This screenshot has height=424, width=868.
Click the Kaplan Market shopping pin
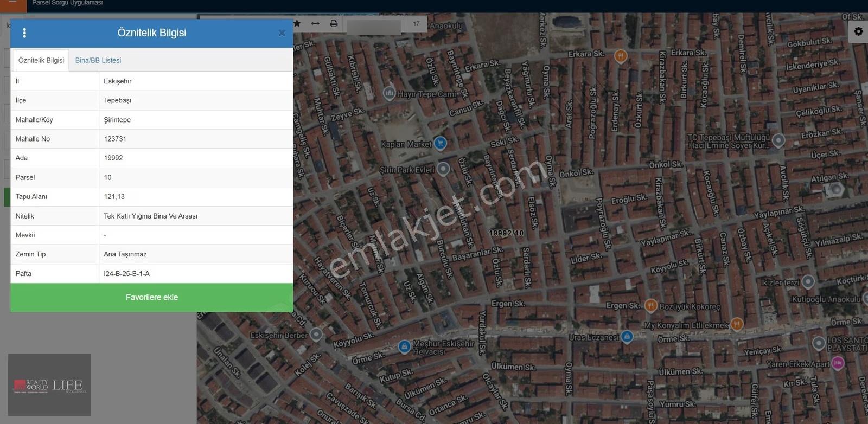tap(441, 143)
